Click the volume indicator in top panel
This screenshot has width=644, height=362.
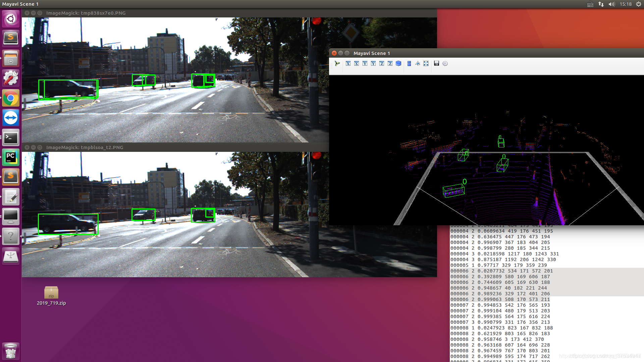click(611, 4)
